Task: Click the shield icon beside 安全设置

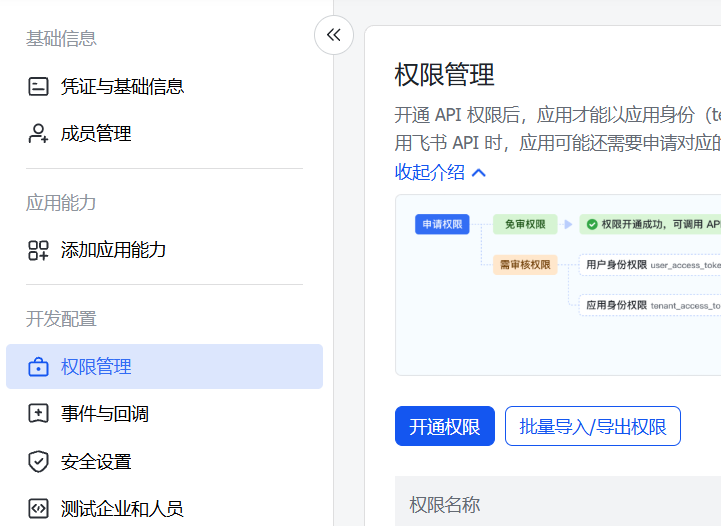Action: 38,462
